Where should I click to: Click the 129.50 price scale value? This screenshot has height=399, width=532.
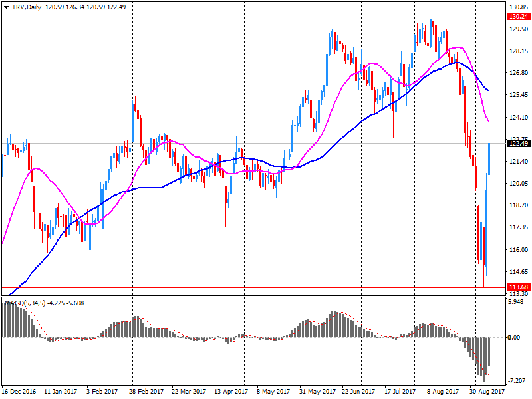pyautogui.click(x=519, y=29)
